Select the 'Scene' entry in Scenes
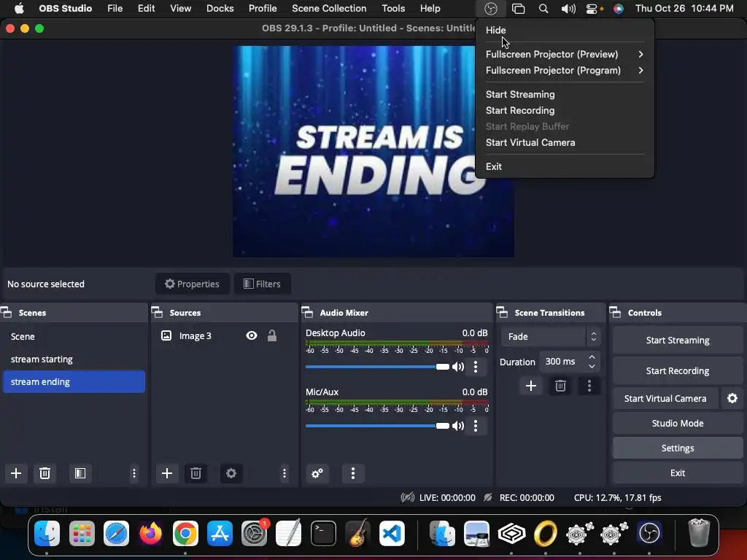The width and height of the screenshot is (747, 560). tap(74, 336)
